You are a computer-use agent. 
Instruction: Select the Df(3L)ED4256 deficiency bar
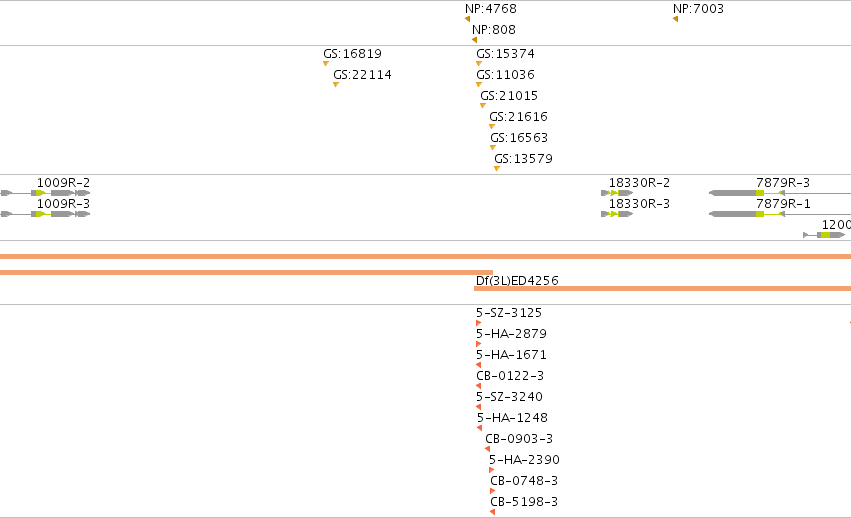tap(662, 288)
